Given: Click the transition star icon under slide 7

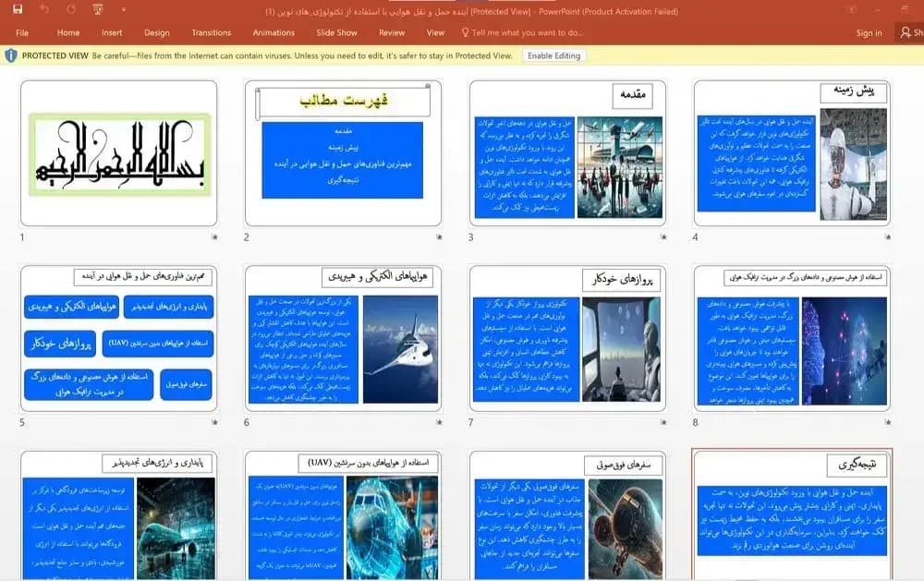Looking at the screenshot, I should tap(663, 422).
